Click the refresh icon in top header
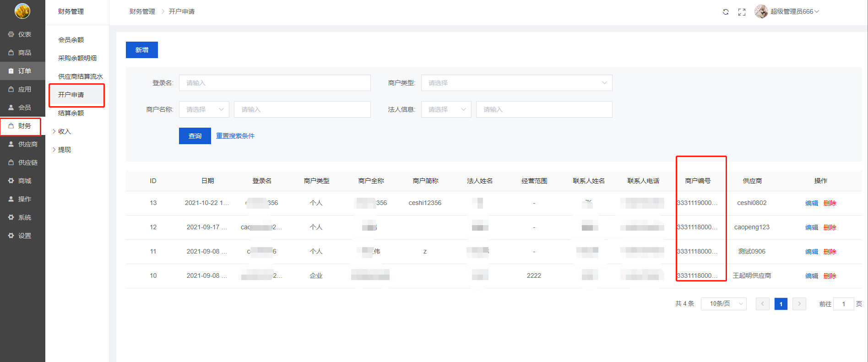 pyautogui.click(x=726, y=12)
